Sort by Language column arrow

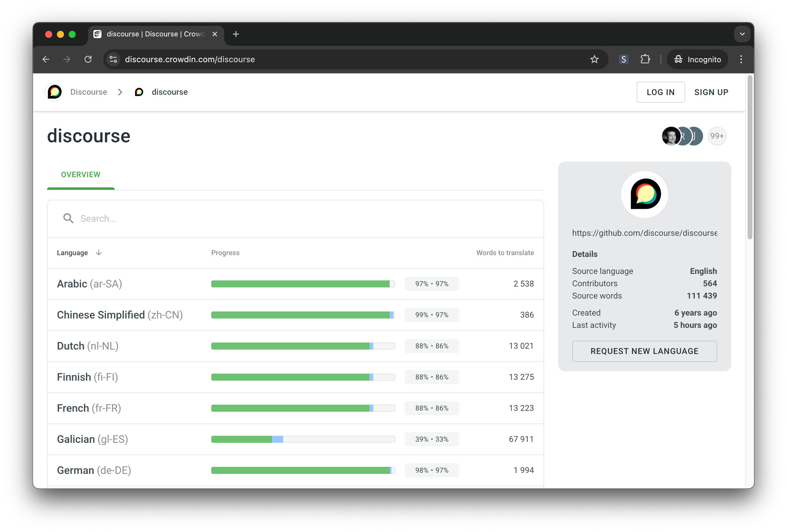99,253
